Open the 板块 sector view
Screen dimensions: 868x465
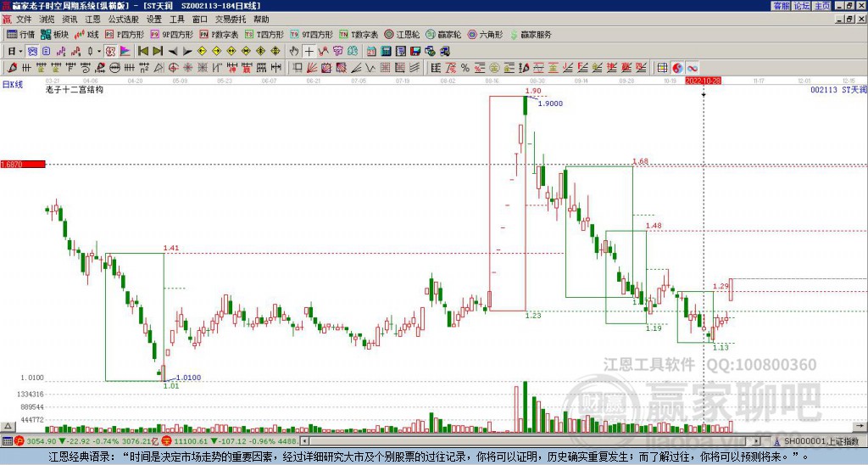pos(54,34)
